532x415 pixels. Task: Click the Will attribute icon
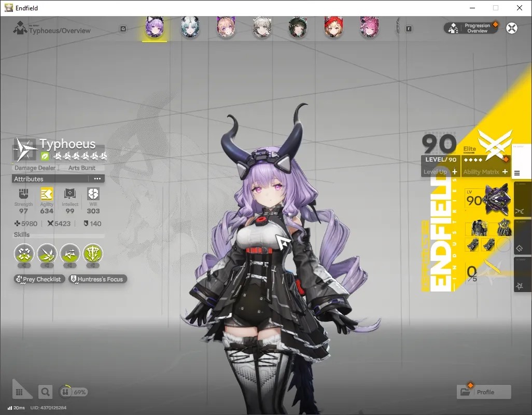(x=93, y=194)
